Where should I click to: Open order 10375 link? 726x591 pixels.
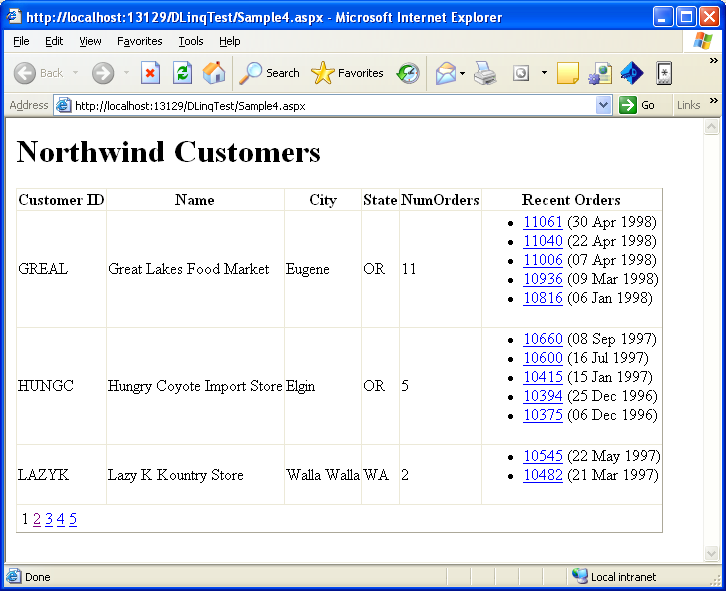543,415
